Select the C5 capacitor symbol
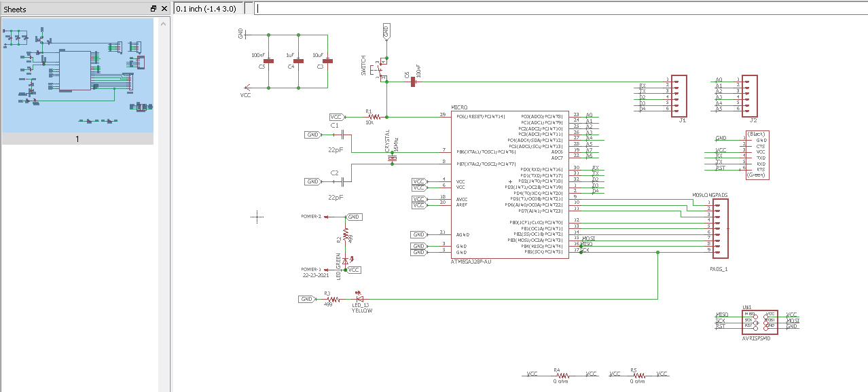The width and height of the screenshot is (868, 392). click(269, 61)
